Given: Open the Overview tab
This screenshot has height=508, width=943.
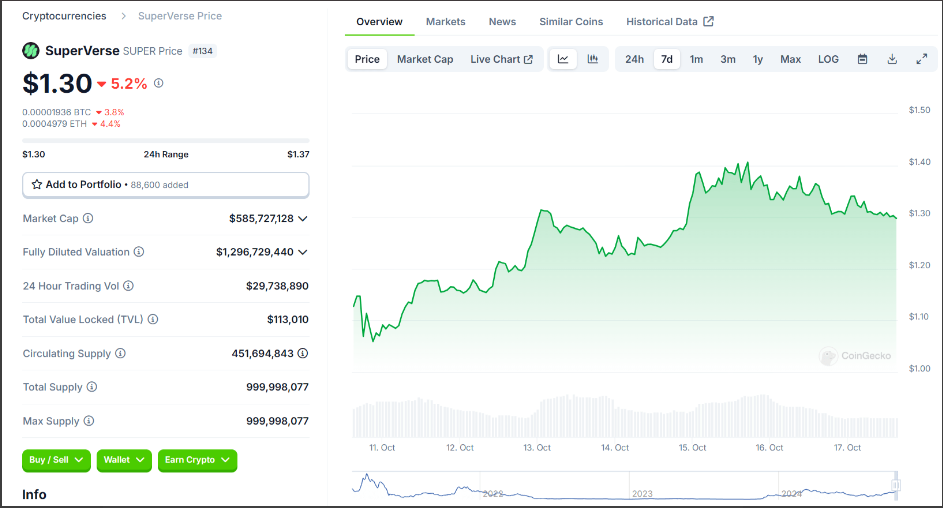Looking at the screenshot, I should 379,22.
